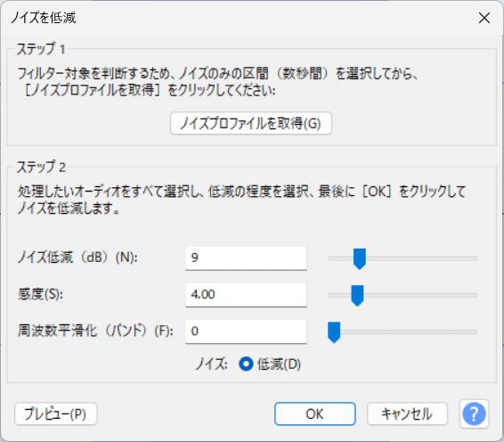504x442 pixels.
Task: Click the 感度(S) slider handle
Action: point(357,295)
